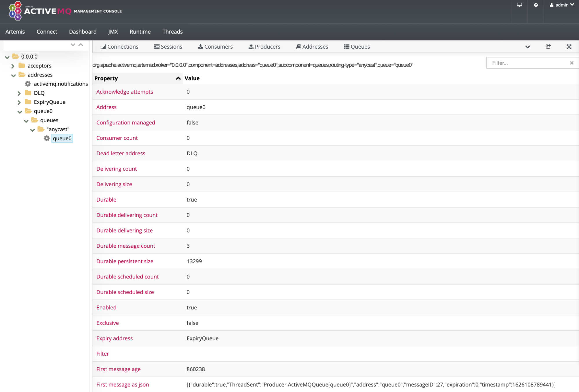Click the share icon above the Filter box
Image resolution: width=579 pixels, height=392 pixels.
(x=548, y=46)
